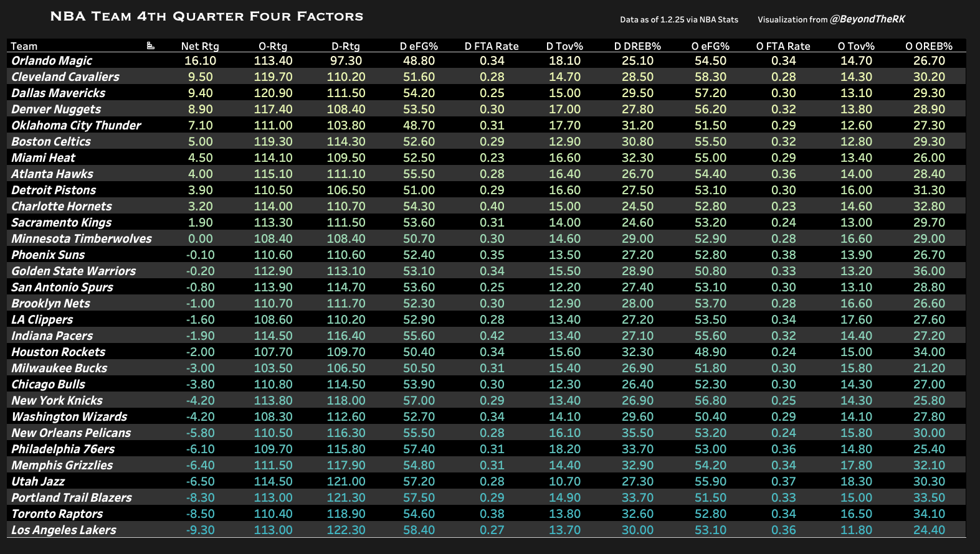Click Indiana Pacers' 0.42 D FTA Rate cell
The image size is (980, 554).
[492, 336]
